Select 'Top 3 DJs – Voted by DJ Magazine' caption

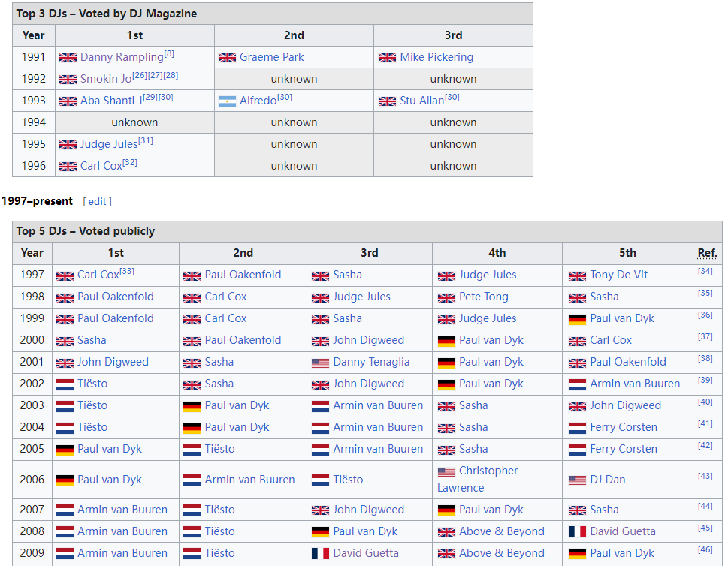107,14
